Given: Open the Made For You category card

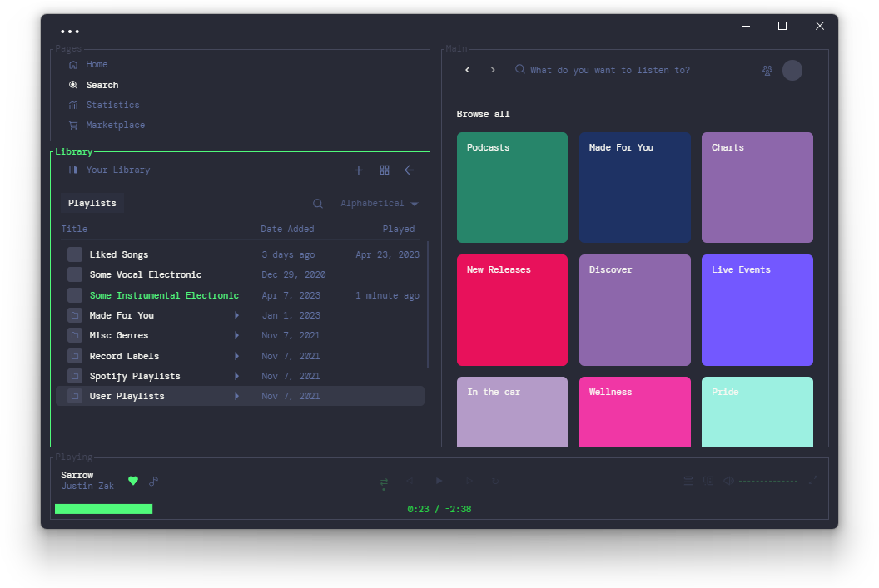Looking at the screenshot, I should [x=634, y=188].
